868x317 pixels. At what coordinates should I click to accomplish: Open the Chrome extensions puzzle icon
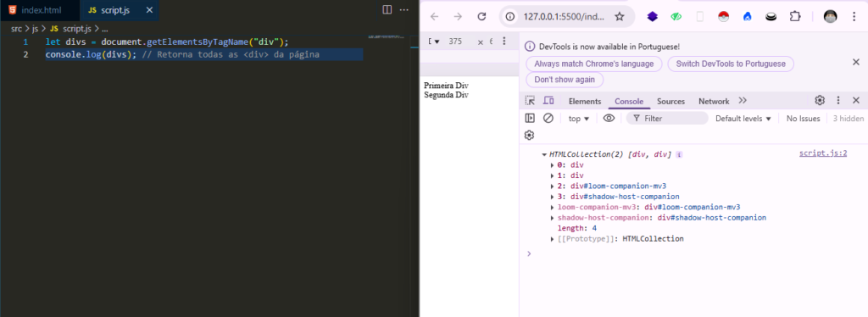pyautogui.click(x=795, y=17)
